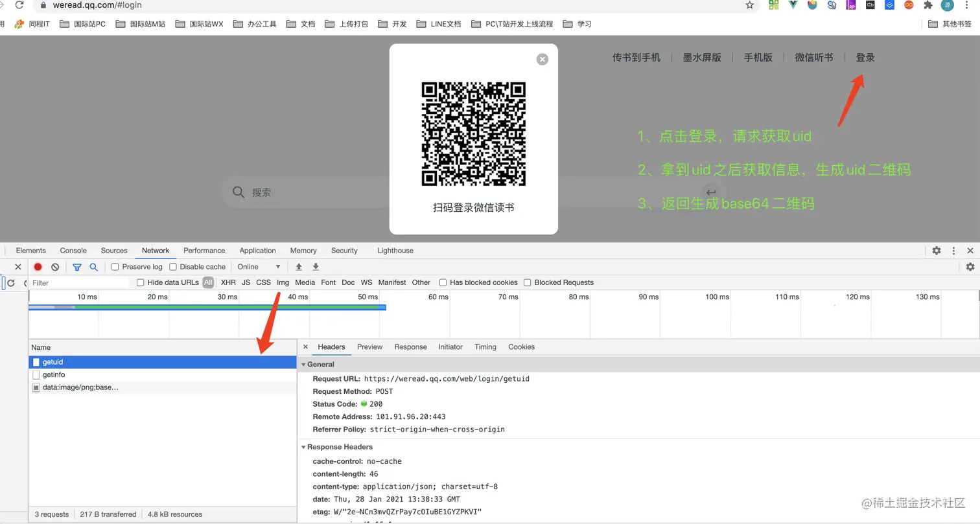Viewport: 980px width, 524px height.
Task: Open the blue download-arrow extension icon
Action: pyautogui.click(x=890, y=5)
